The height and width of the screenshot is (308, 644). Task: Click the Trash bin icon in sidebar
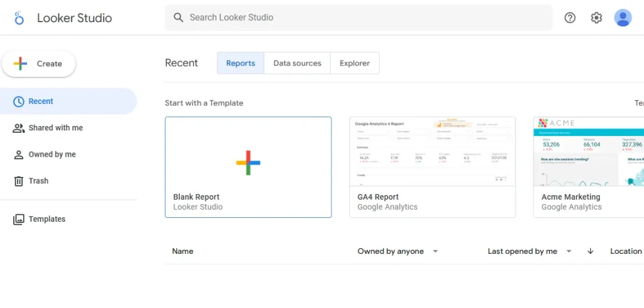(19, 181)
